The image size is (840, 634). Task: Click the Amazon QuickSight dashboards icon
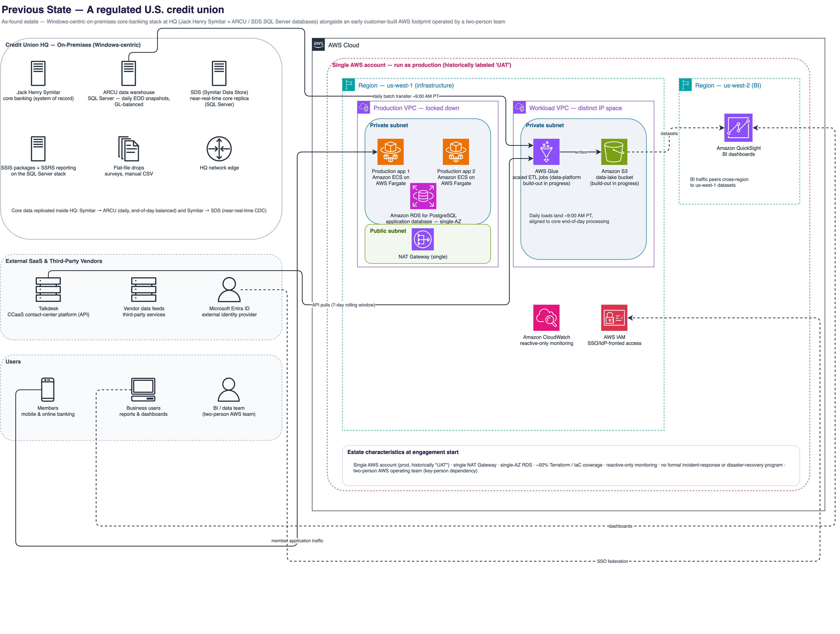click(738, 128)
